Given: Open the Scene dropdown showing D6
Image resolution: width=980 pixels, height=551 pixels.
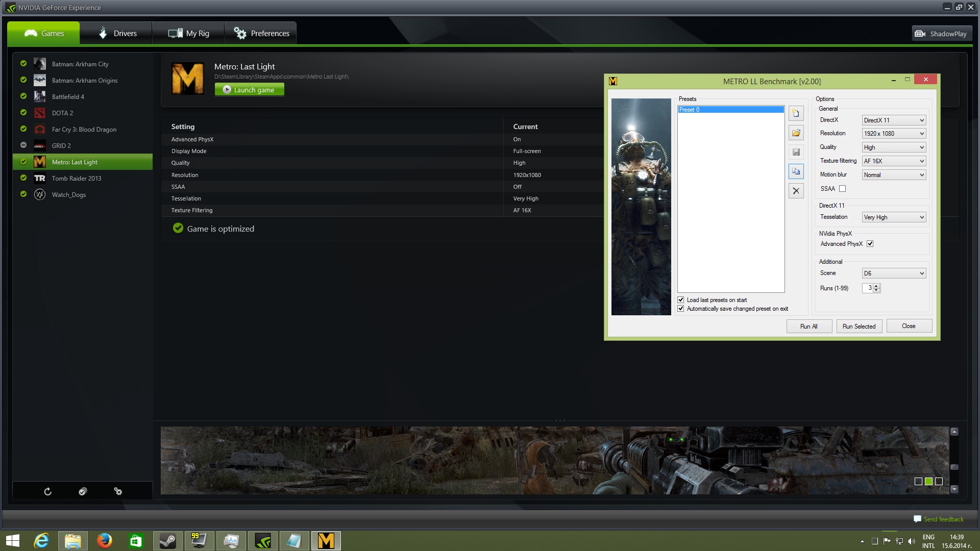Looking at the screenshot, I should [x=893, y=273].
